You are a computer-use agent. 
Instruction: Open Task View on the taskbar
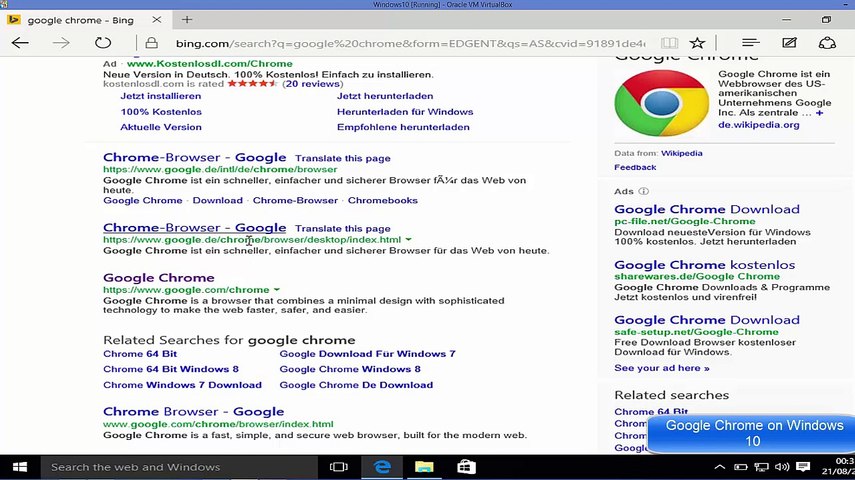(339, 467)
